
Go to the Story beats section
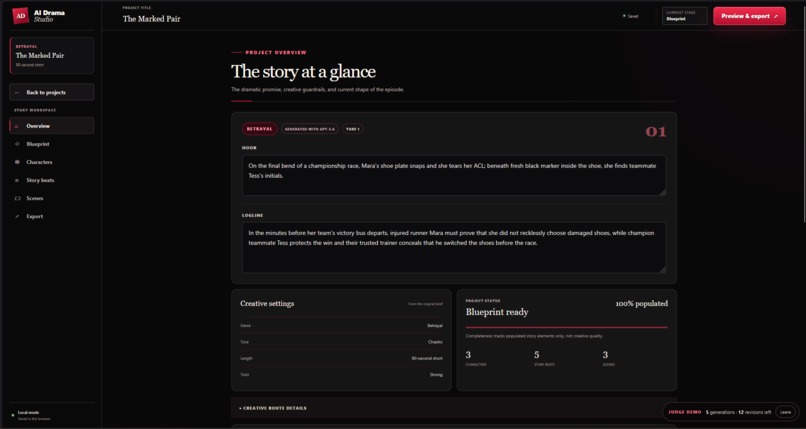click(x=51, y=180)
